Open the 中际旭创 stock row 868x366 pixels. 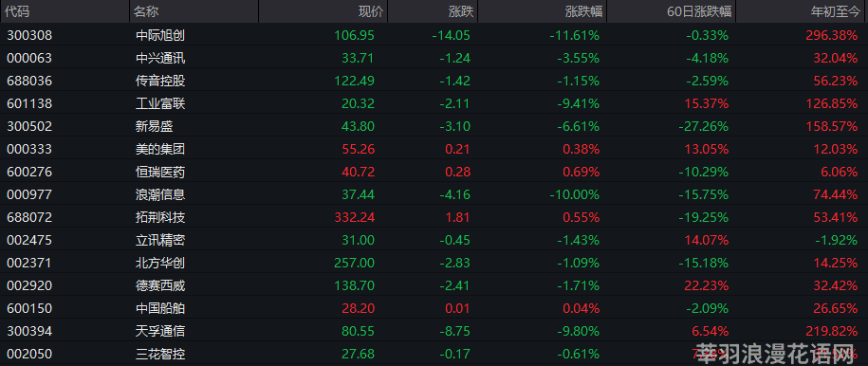pos(434,35)
